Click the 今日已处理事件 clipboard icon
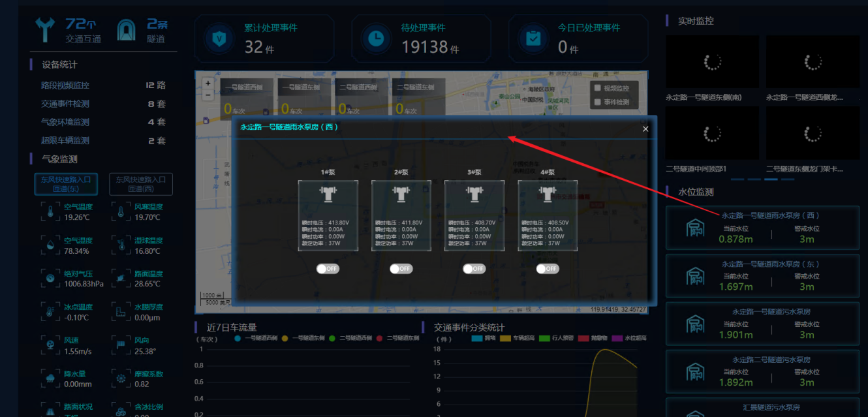This screenshot has width=868, height=417. coord(533,39)
